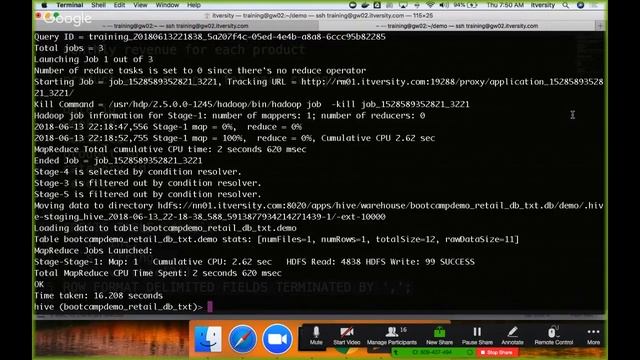Open the Edit menu

(x=119, y=5)
